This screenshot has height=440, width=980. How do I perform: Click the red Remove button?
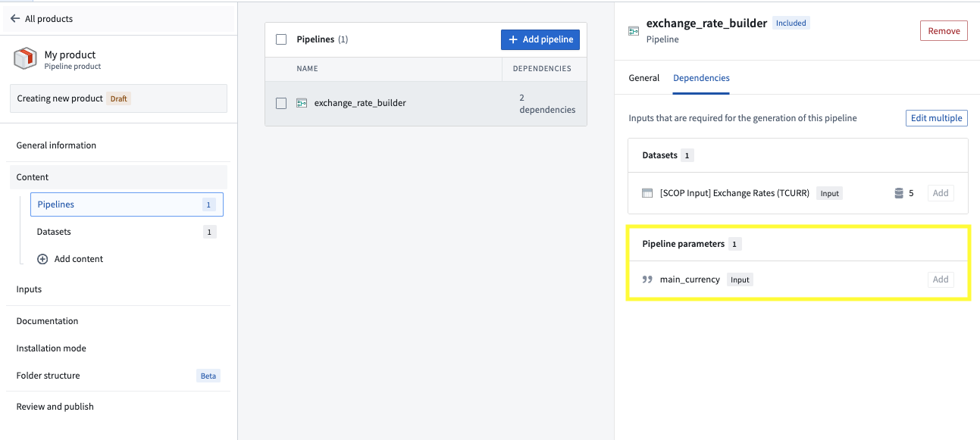[944, 31]
